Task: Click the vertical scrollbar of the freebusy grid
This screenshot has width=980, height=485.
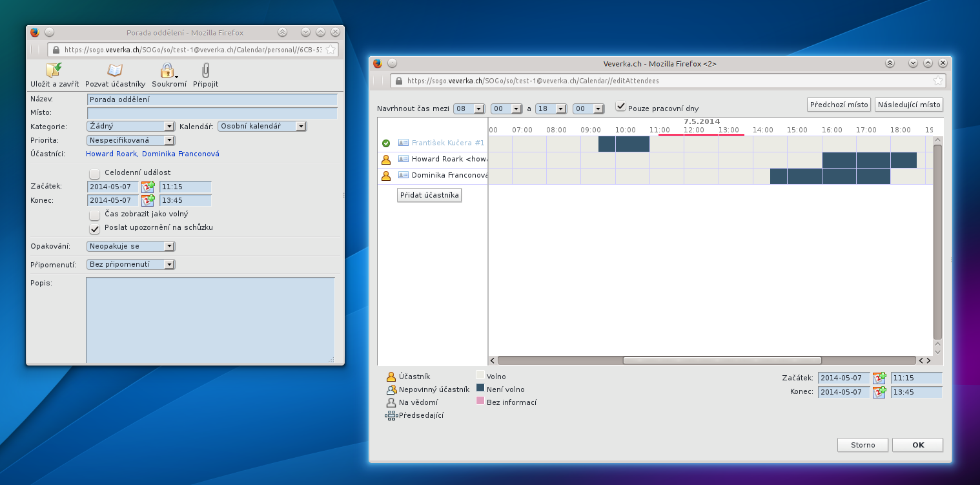Action: pyautogui.click(x=938, y=242)
